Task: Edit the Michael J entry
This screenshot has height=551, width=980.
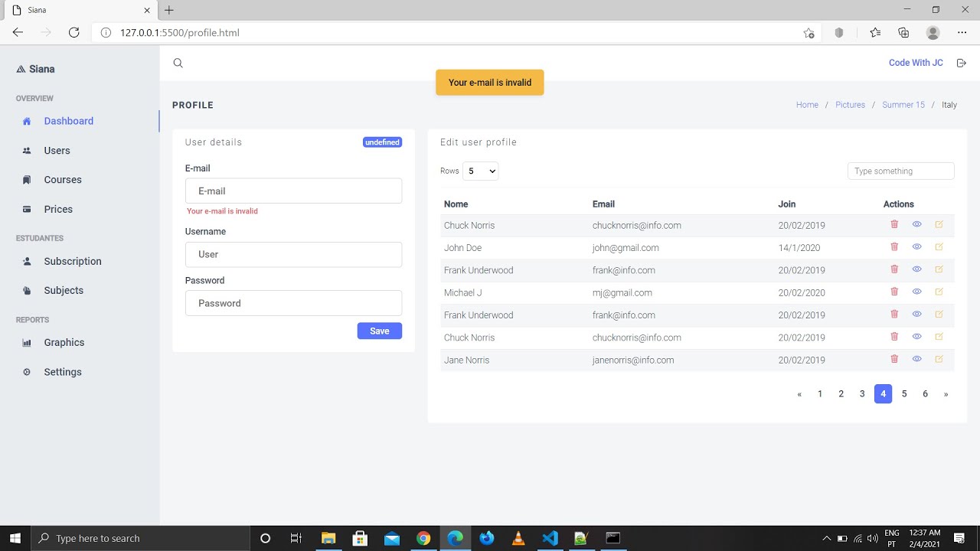Action: pos(939,292)
